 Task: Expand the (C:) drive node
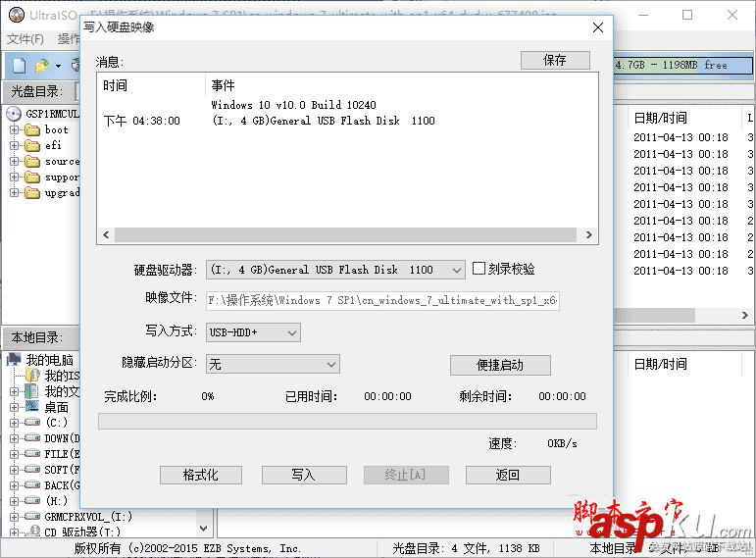[14, 423]
